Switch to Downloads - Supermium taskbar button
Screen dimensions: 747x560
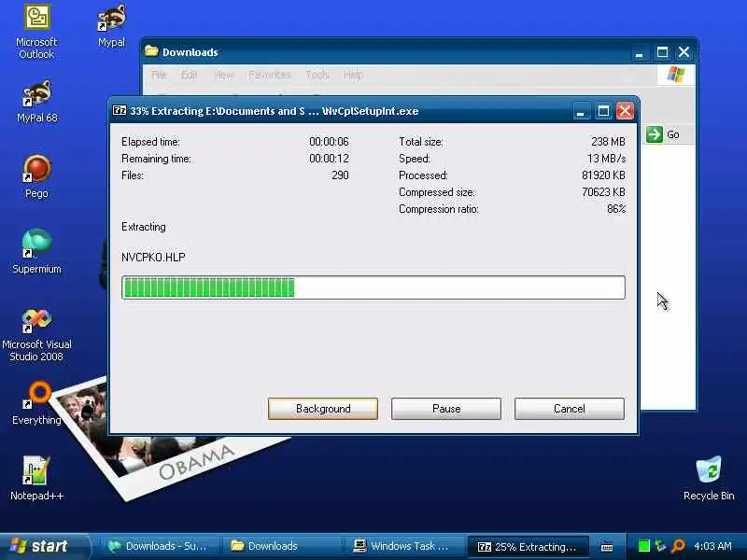[x=158, y=546]
